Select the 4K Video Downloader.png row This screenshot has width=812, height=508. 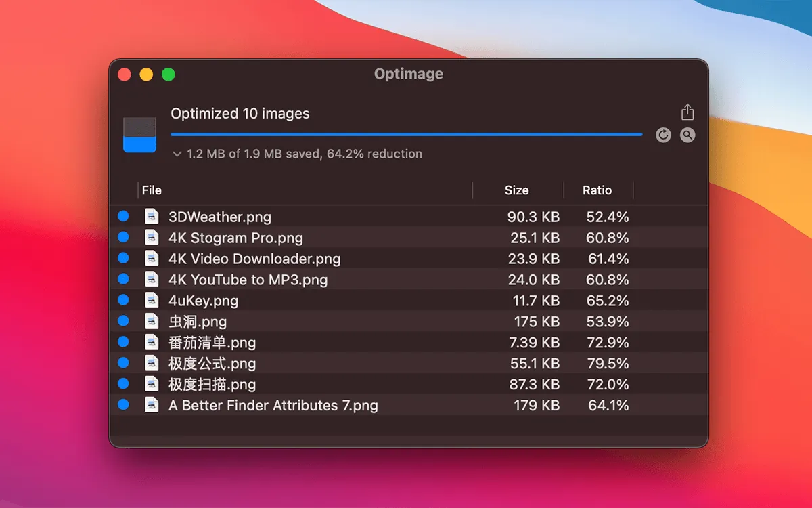[254, 259]
